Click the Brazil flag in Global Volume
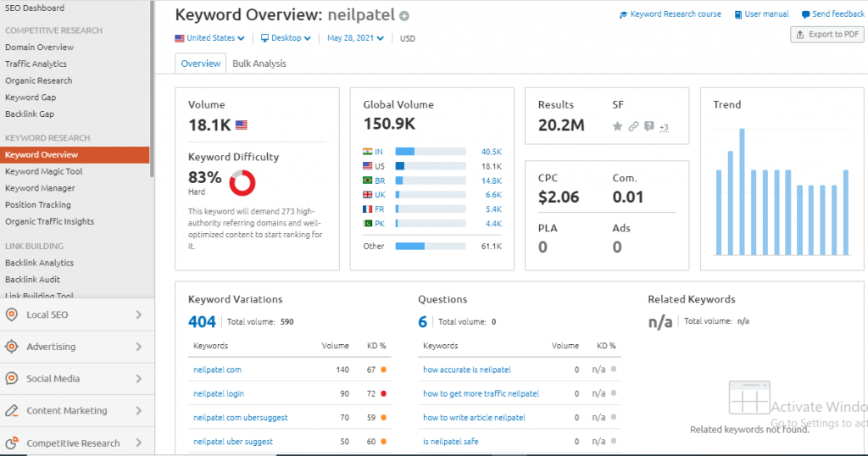 pos(368,181)
